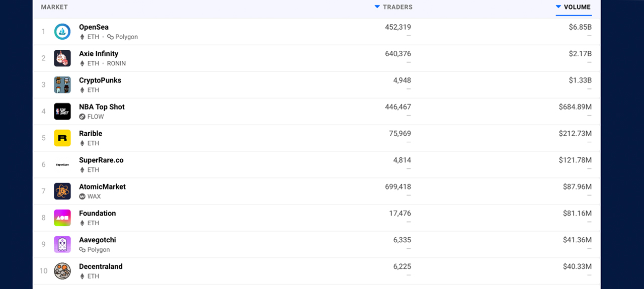Click Aavegotchi volume value $41.36M

coord(578,240)
